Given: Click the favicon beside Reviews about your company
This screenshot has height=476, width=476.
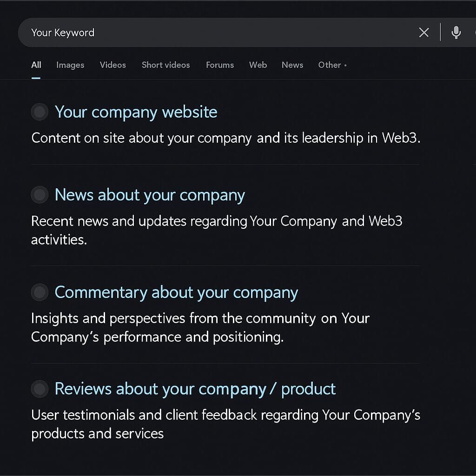Looking at the screenshot, I should click(40, 389).
